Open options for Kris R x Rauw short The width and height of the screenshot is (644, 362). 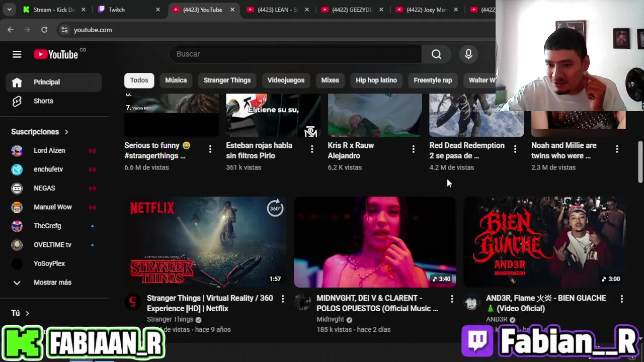[413, 149]
